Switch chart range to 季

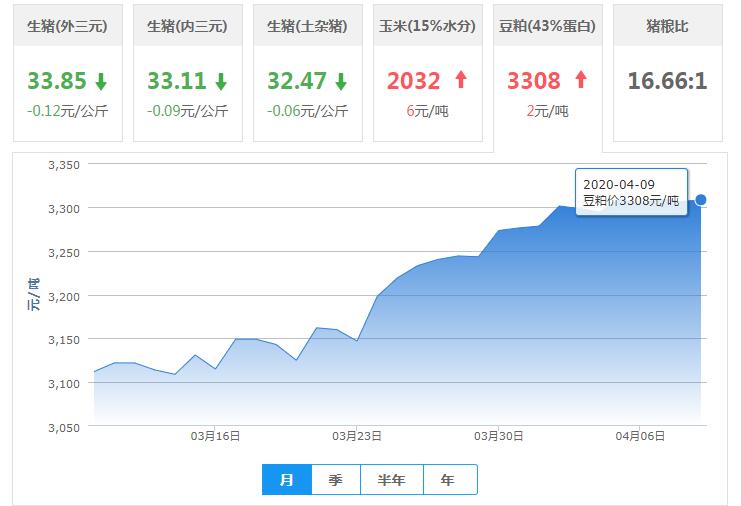[336, 480]
